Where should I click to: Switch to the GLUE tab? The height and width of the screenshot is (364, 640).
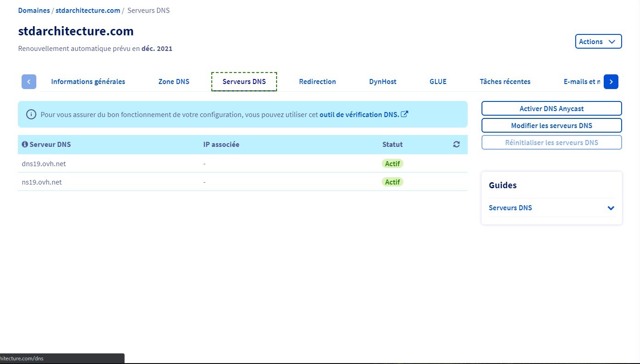pyautogui.click(x=438, y=82)
